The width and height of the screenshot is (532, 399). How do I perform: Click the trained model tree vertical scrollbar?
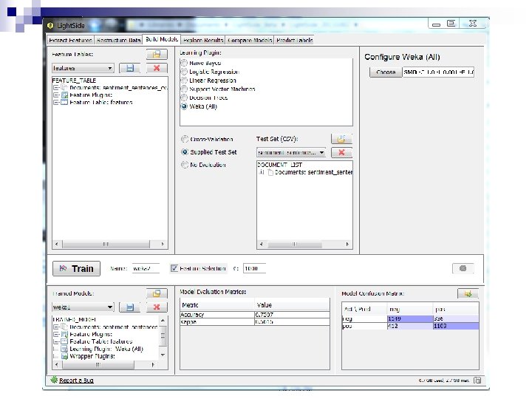tap(163, 337)
